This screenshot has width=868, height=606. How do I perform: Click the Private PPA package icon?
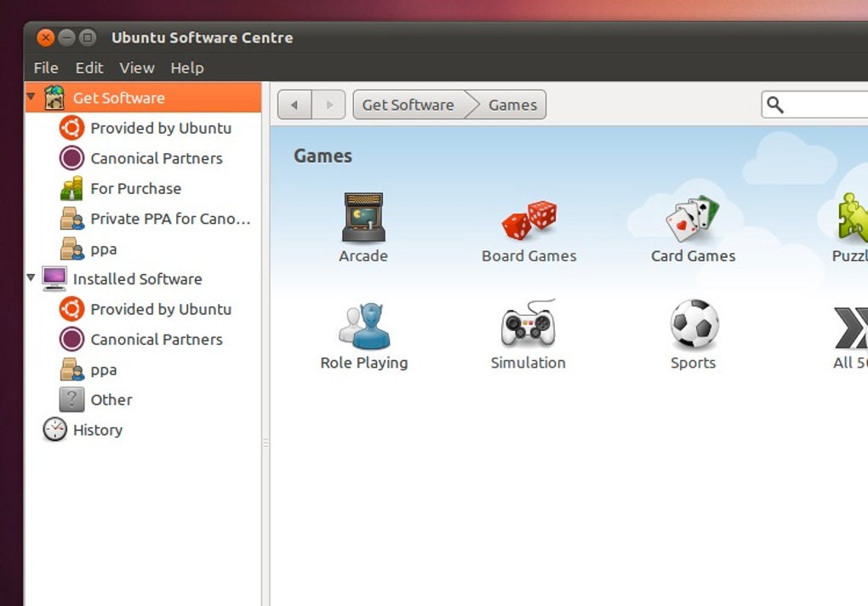pos(72,219)
